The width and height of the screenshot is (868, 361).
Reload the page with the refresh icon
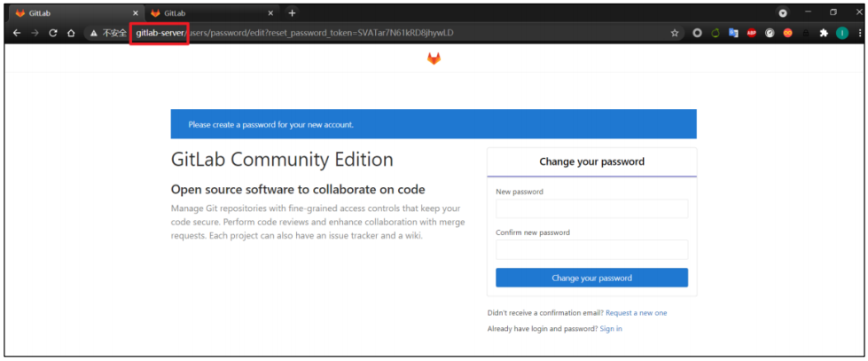(x=53, y=33)
